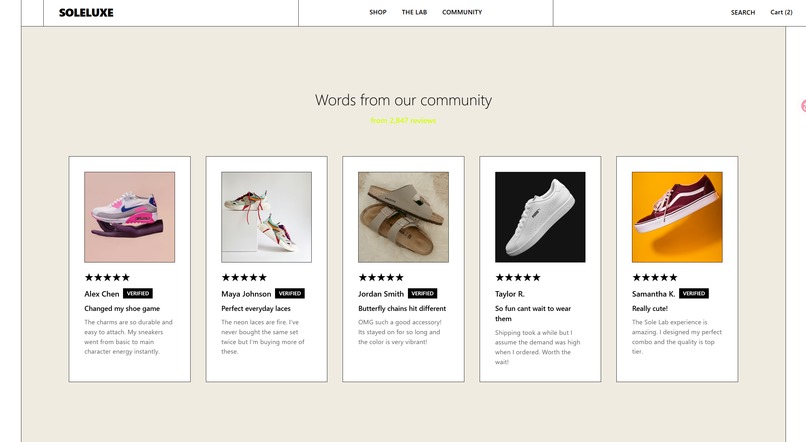
Task: Click review text starting "The Sole Lab experience"
Action: [x=677, y=337]
